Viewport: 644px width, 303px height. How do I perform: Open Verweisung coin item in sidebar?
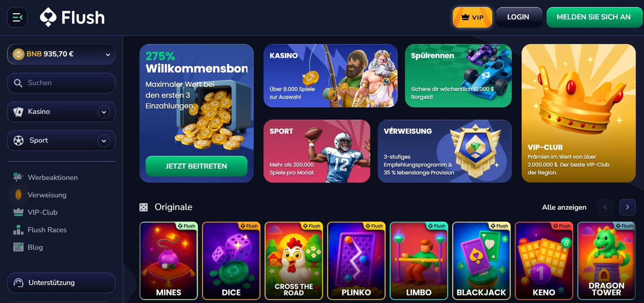coord(39,195)
